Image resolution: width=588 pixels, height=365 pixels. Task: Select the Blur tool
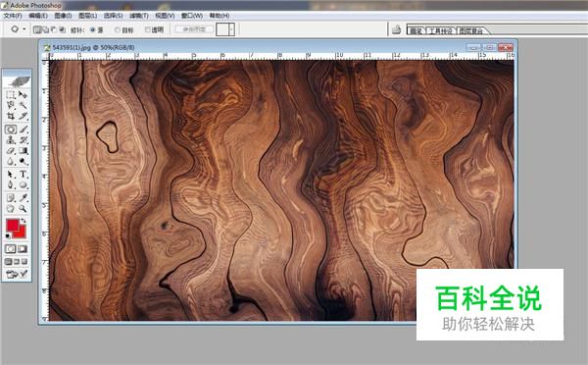pyautogui.click(x=11, y=162)
